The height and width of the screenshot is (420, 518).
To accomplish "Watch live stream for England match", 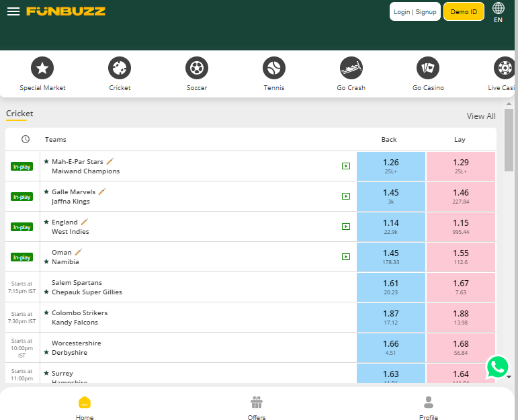I will (346, 226).
